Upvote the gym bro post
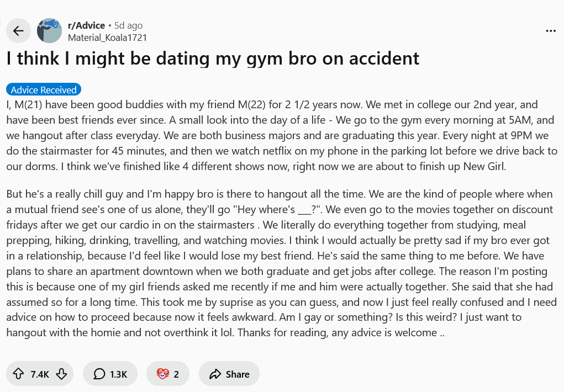The width and height of the screenshot is (564, 392). (18, 374)
